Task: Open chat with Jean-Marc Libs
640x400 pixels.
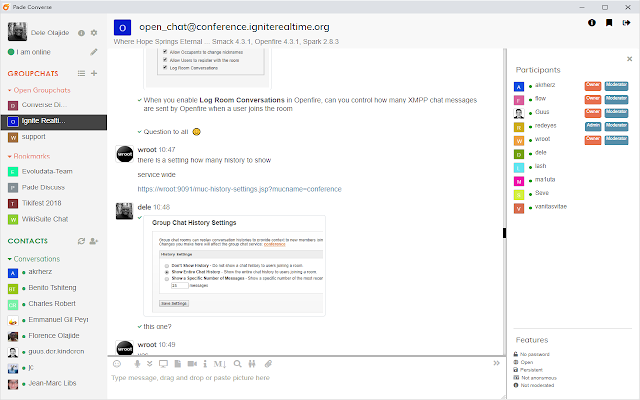Action: click(53, 383)
